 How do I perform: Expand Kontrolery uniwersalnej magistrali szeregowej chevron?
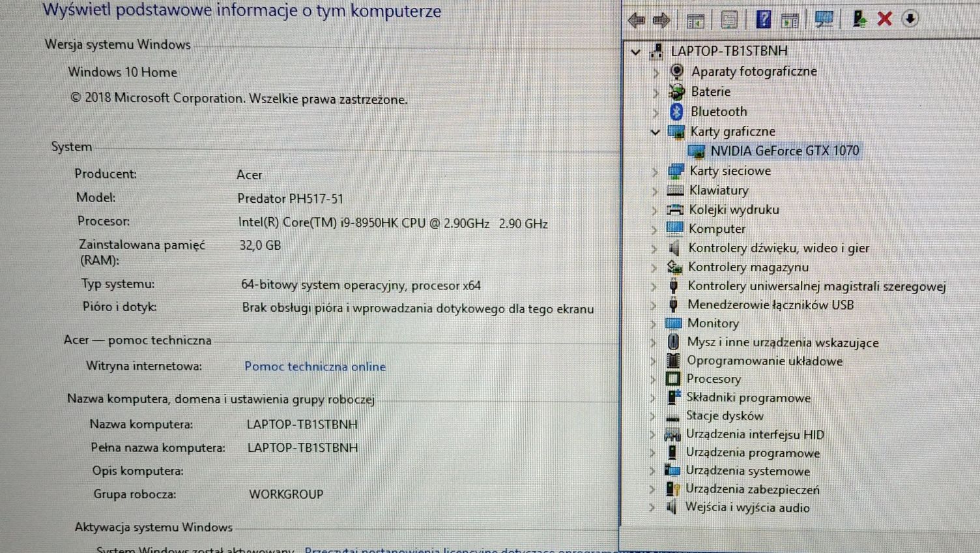654,286
